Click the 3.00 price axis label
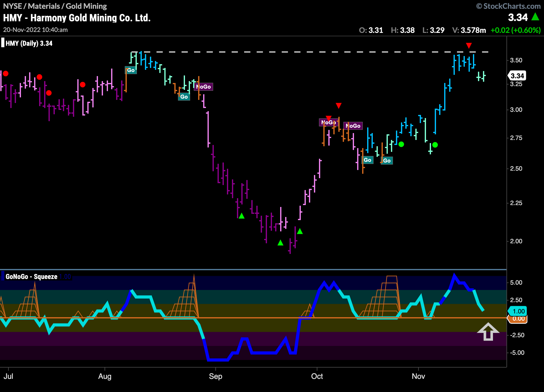Viewport: 544px width, 392px height. (x=516, y=110)
